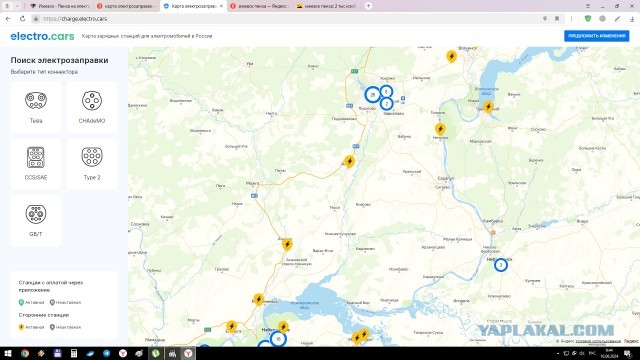Close the active "Карта электрозаправок" tab
The image size is (640, 360).
221,6
